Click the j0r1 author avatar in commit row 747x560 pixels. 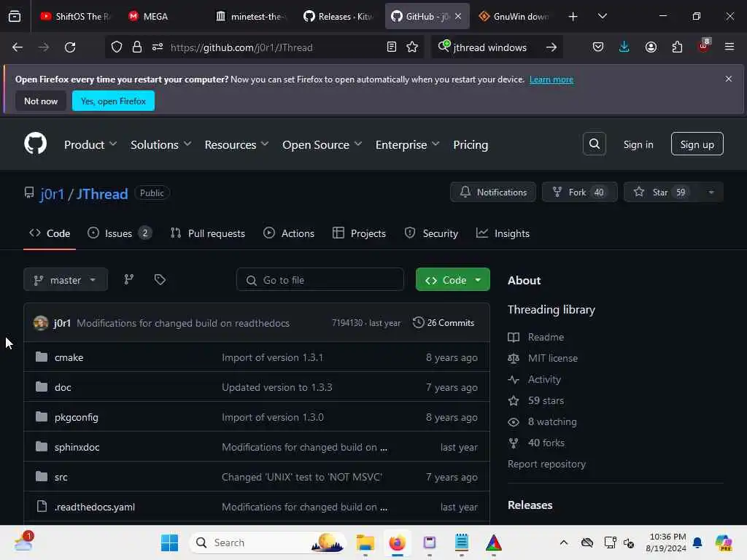coord(41,323)
